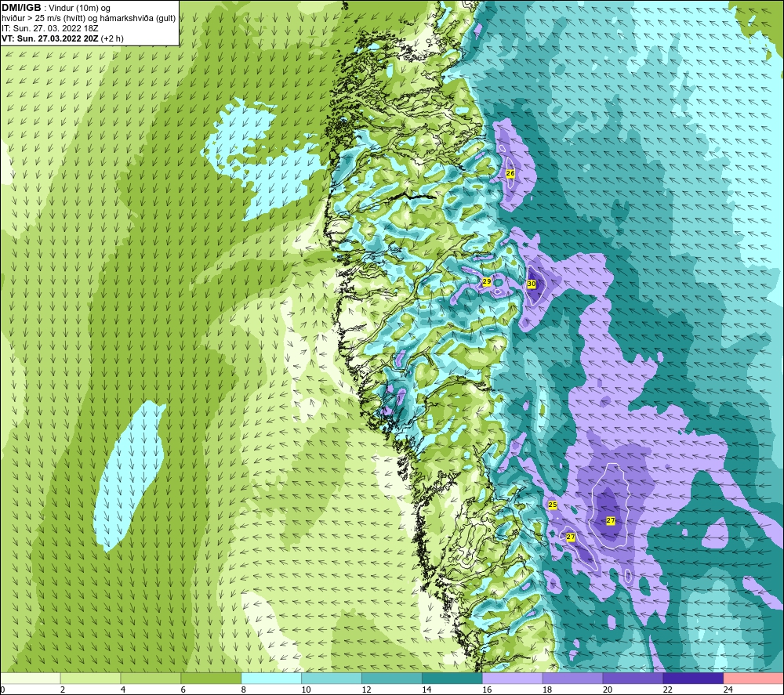
Task: Click the yellow gust label 30
Action: 532,284
